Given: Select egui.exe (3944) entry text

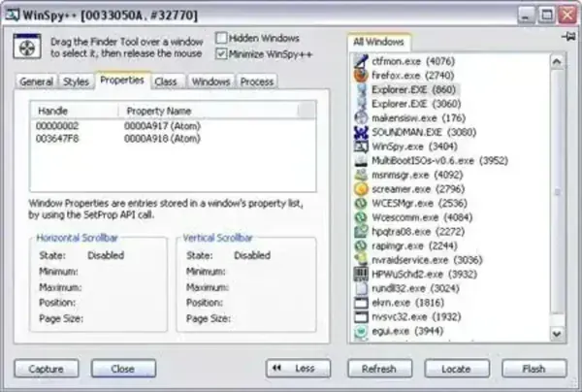Looking at the screenshot, I should (x=407, y=331).
